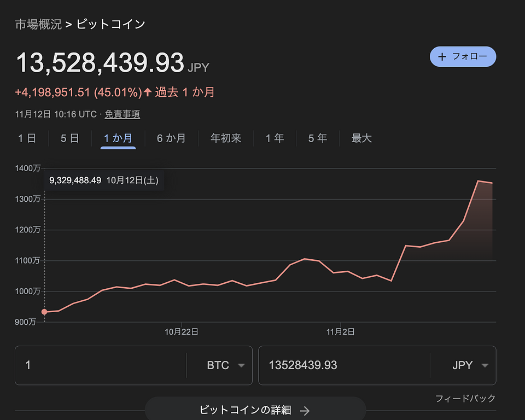Open the JPY currency dropdown
Image resolution: width=525 pixels, height=420 pixels.
(x=485, y=365)
